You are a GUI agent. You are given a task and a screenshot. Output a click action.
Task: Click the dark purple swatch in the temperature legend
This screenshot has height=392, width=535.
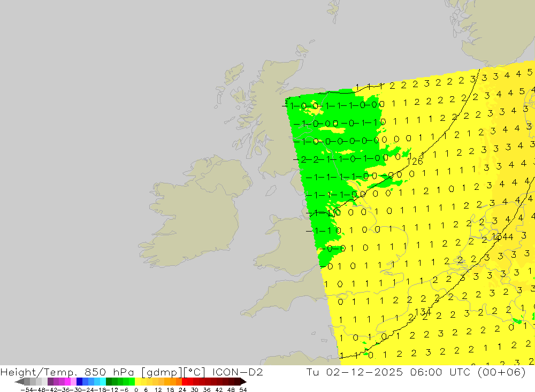coord(50,381)
